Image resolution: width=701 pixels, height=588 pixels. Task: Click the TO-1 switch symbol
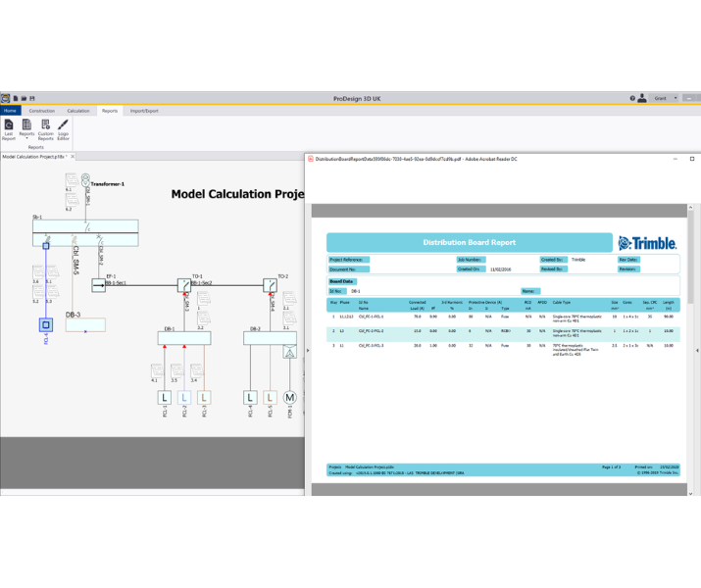[184, 285]
